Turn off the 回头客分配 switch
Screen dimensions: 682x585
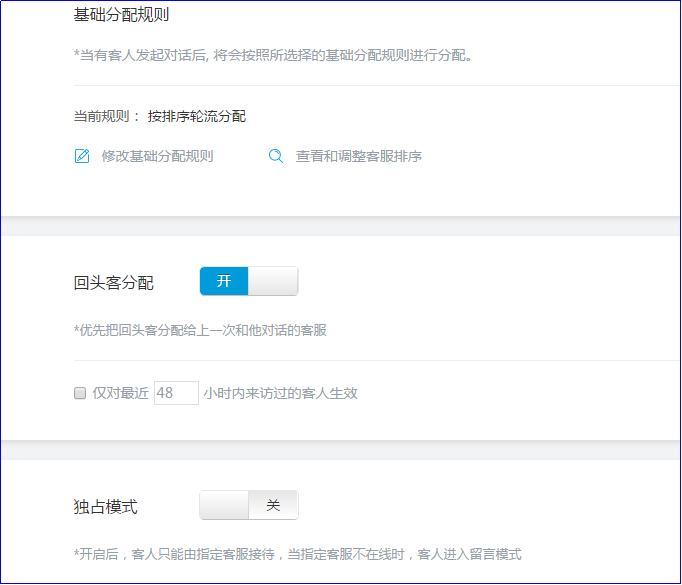tap(249, 281)
